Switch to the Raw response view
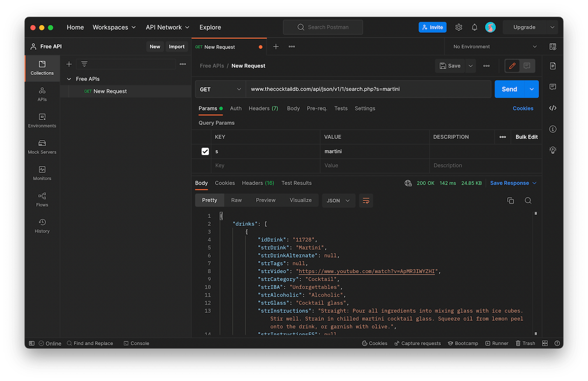 point(237,200)
